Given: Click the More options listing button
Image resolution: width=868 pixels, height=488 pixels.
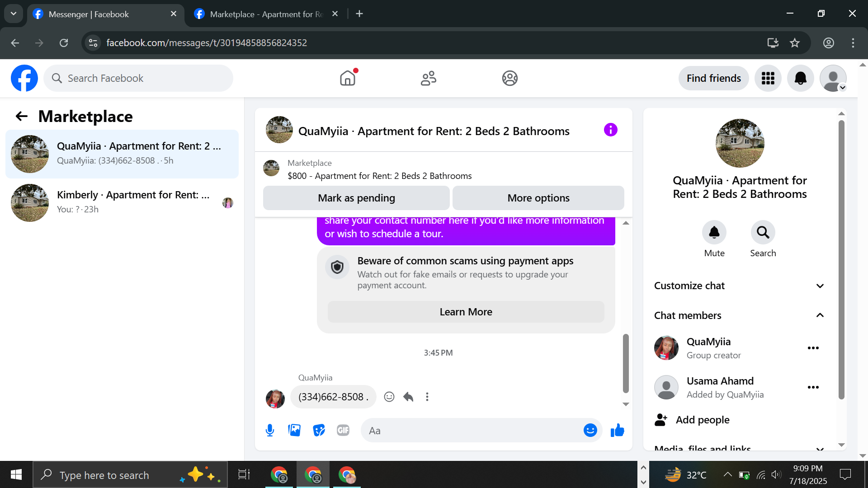Looking at the screenshot, I should click(538, 198).
